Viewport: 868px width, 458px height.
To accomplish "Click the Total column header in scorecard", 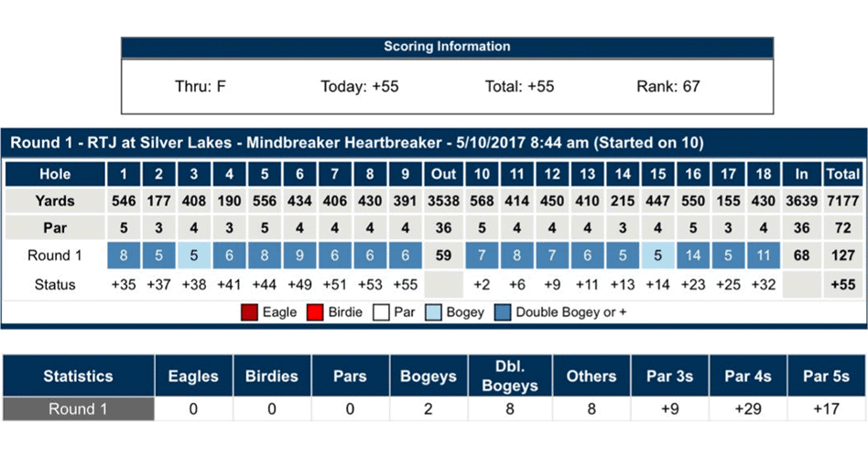I will (842, 174).
